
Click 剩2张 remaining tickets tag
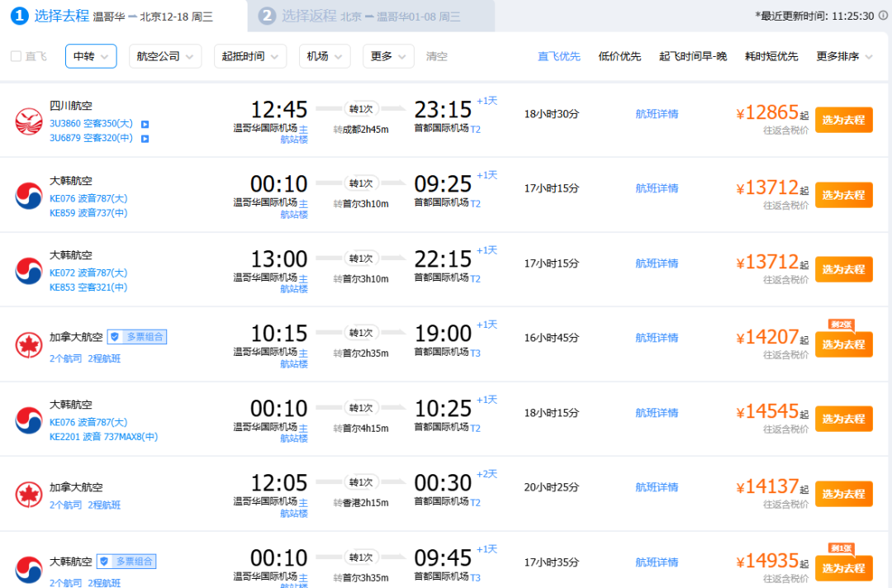(x=842, y=325)
